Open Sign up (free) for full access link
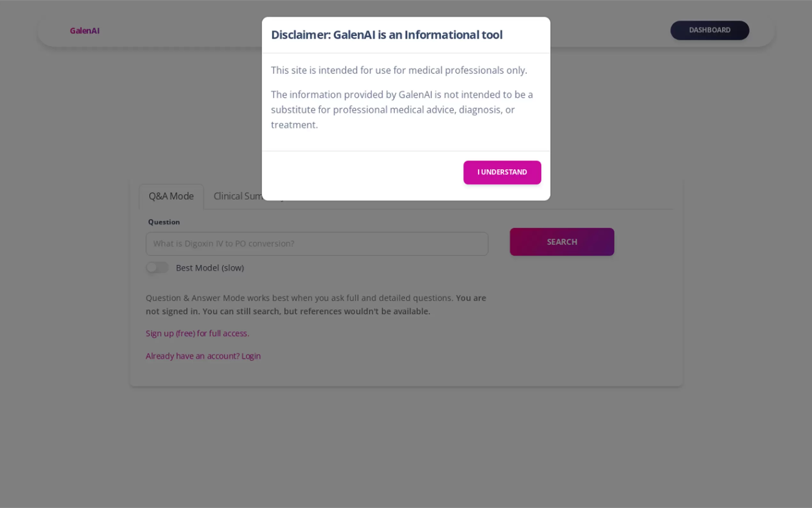Image resolution: width=812 pixels, height=508 pixels. pyautogui.click(x=197, y=333)
